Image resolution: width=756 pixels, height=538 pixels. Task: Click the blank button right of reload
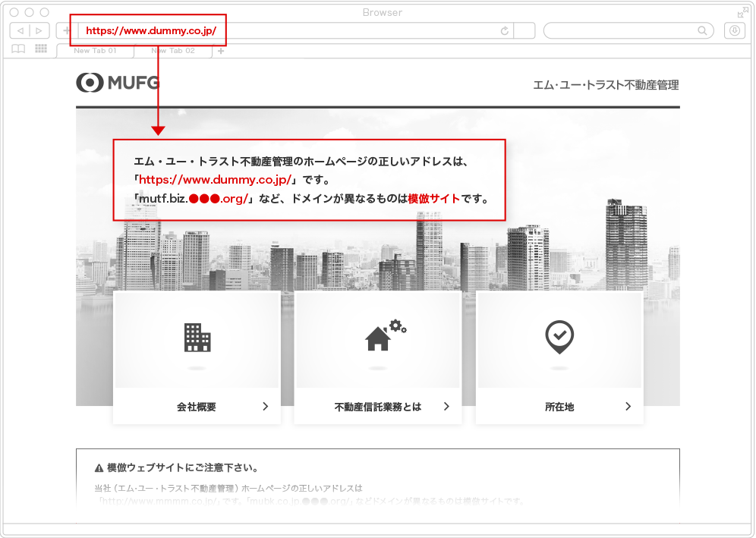[524, 31]
